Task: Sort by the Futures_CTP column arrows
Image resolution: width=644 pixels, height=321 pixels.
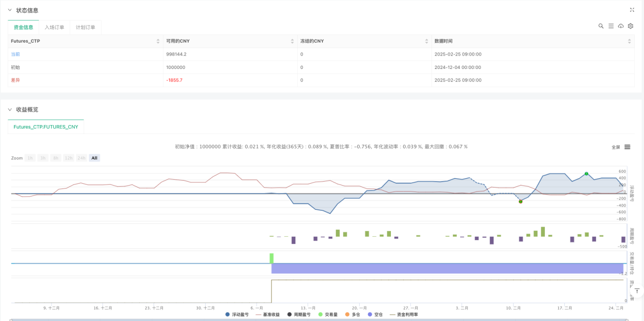Action: 158,41
